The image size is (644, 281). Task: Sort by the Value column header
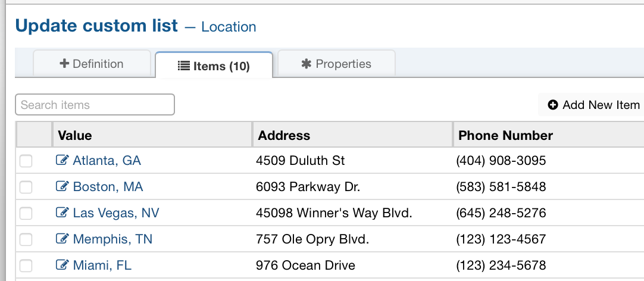152,135
